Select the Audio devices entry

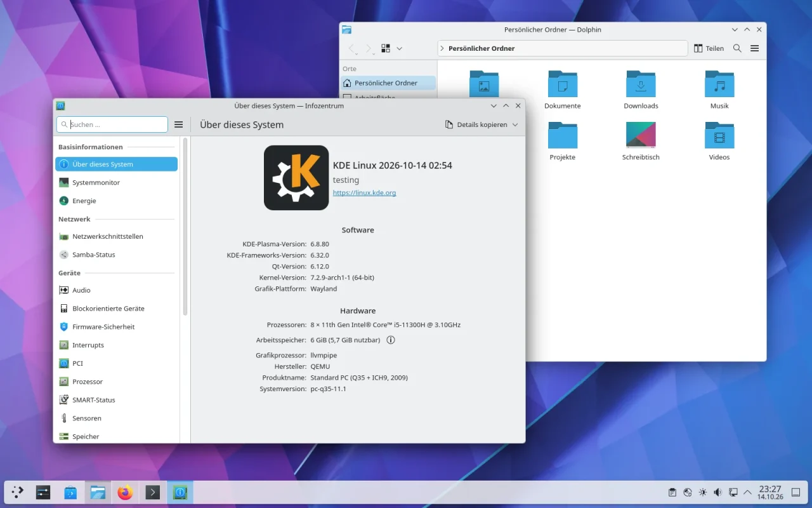point(116,290)
